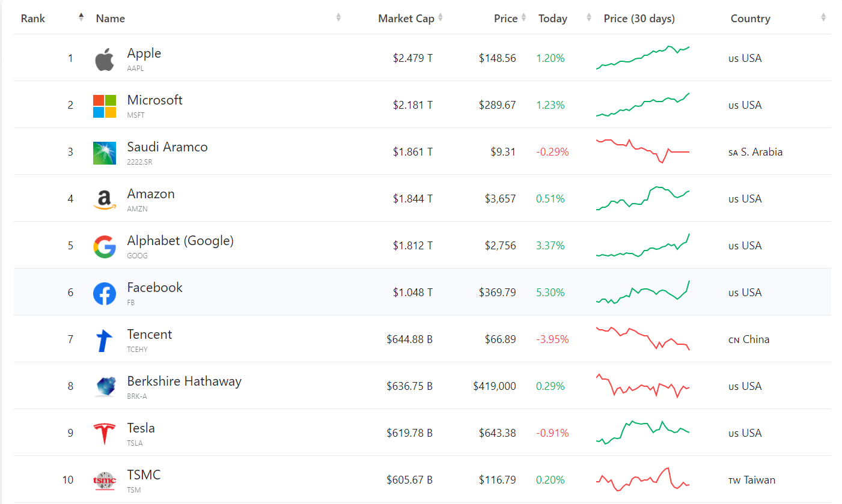View Microsoft's 30-day price chart
This screenshot has width=842, height=504.
click(643, 105)
